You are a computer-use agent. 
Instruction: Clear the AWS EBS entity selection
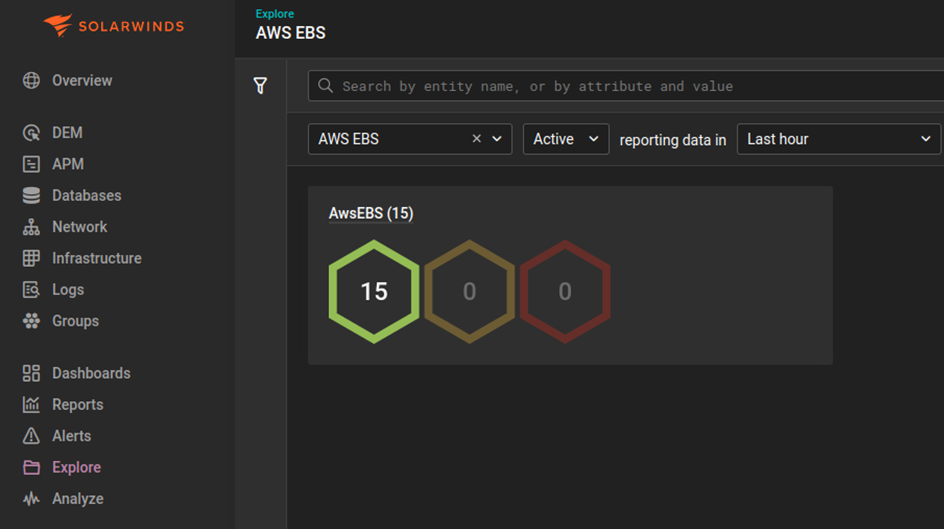[x=476, y=138]
